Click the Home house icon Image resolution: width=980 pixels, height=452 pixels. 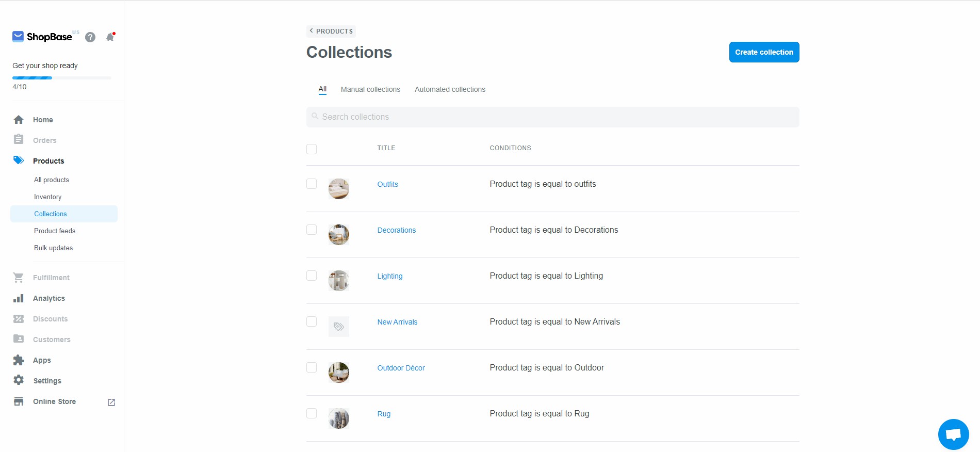click(x=19, y=120)
